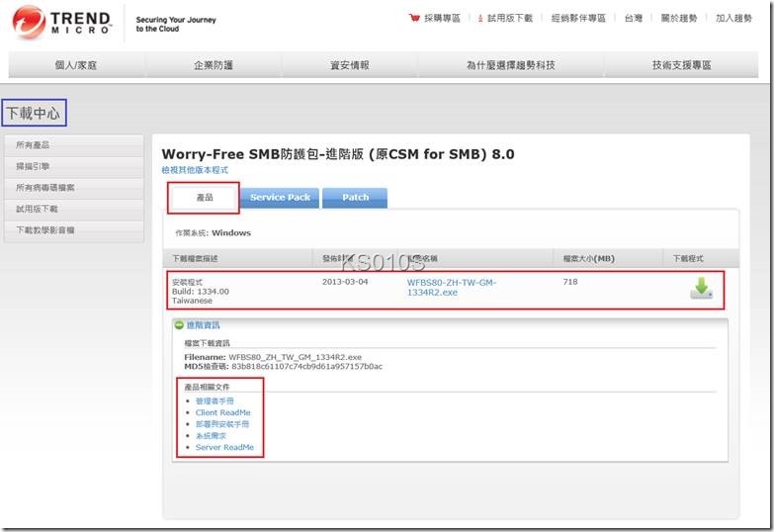The width and height of the screenshot is (774, 532).
Task: Select the 台灣 region link
Action: coord(634,18)
